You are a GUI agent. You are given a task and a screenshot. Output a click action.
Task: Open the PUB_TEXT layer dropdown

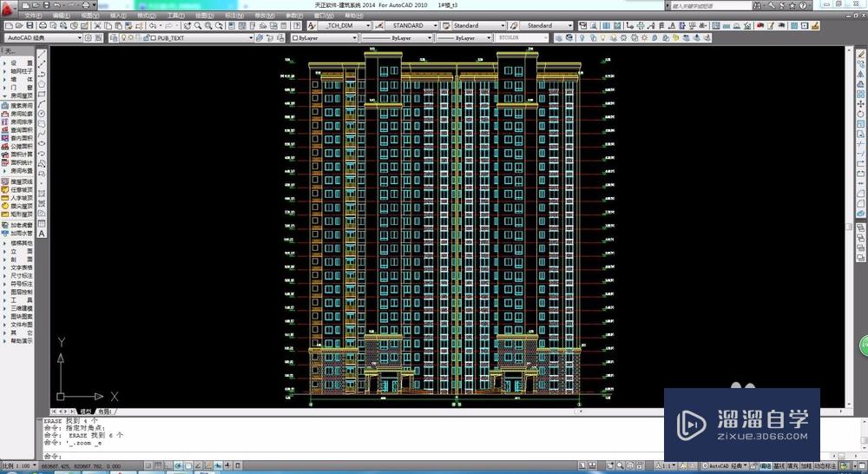tap(250, 37)
